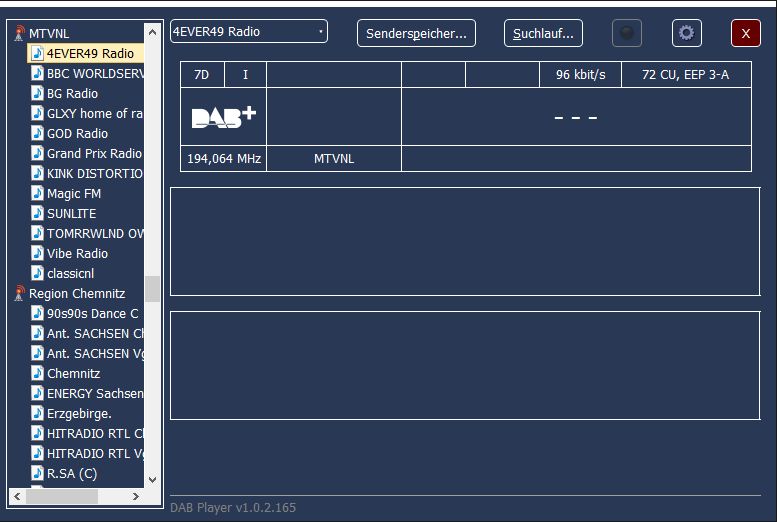Start the Suchlauf scan
This screenshot has width=777, height=522.
543,33
